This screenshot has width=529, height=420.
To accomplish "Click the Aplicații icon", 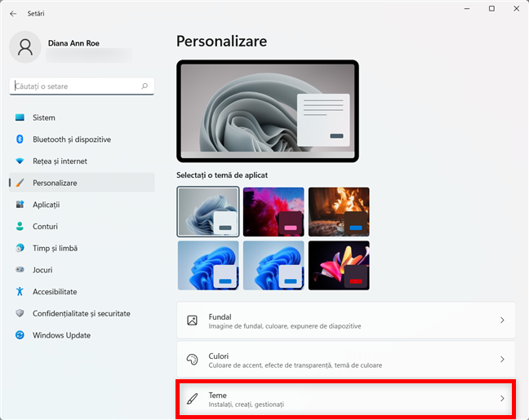I will 20,204.
